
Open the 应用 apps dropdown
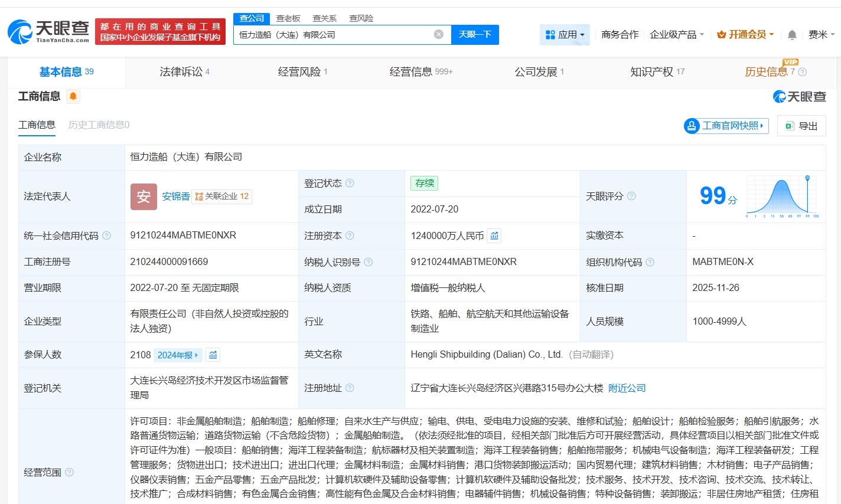point(564,34)
